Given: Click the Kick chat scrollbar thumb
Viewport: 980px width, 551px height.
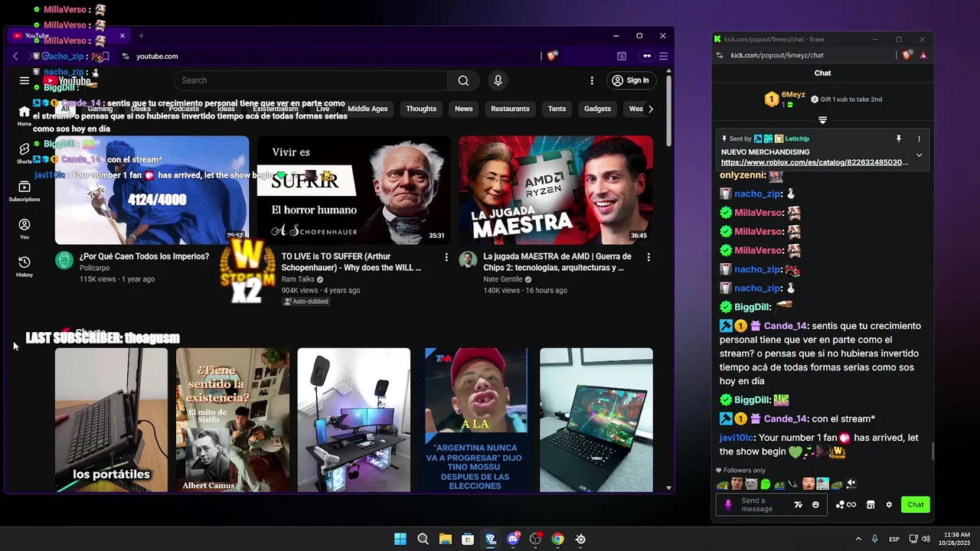Looking at the screenshot, I should pyautogui.click(x=933, y=452).
